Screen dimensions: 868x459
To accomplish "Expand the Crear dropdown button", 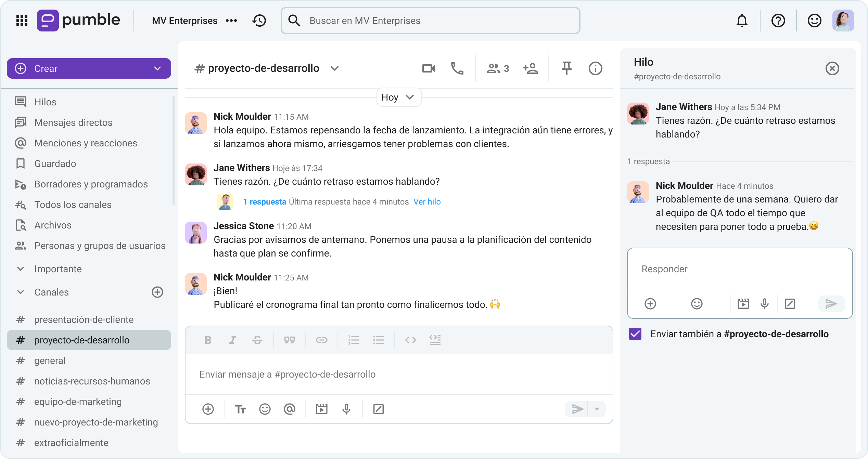I will [x=157, y=68].
